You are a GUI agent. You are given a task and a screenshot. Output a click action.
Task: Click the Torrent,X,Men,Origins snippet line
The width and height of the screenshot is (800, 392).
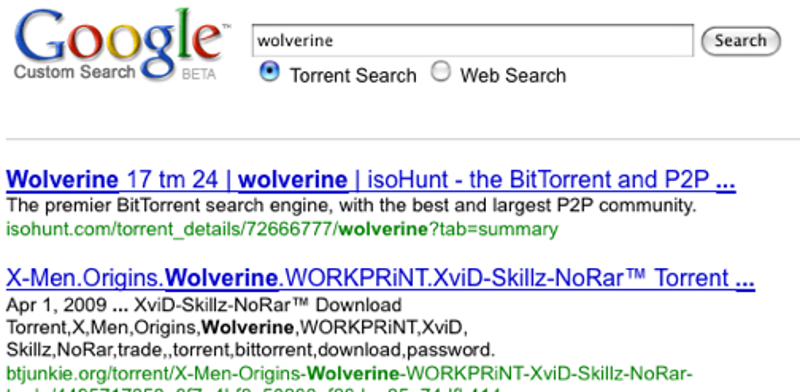236,328
